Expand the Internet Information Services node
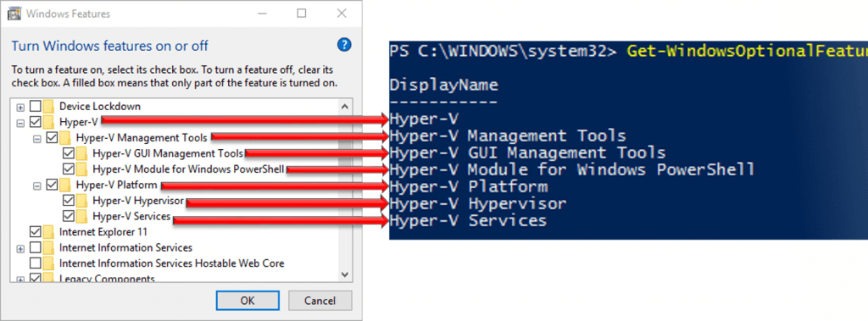868x321 pixels. [20, 248]
